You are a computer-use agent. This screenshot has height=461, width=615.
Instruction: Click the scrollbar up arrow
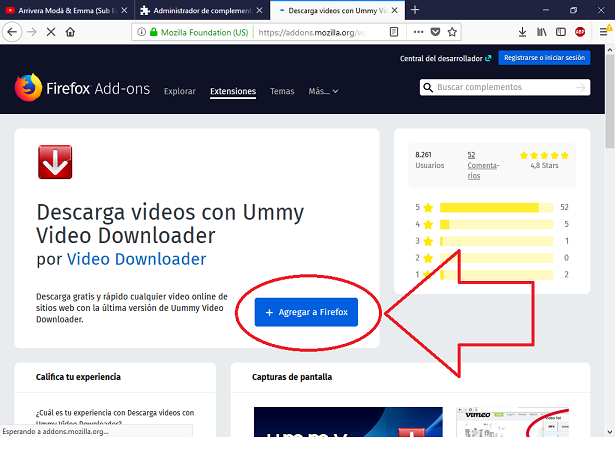[x=610, y=50]
